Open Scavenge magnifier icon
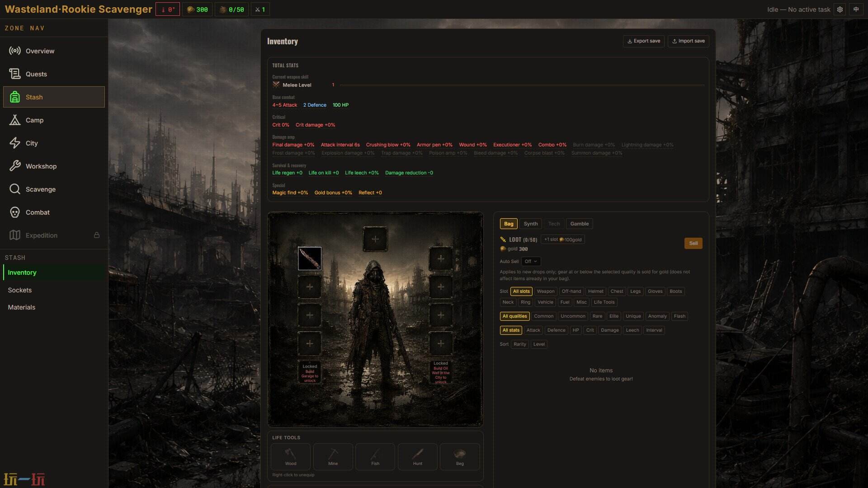 15,189
